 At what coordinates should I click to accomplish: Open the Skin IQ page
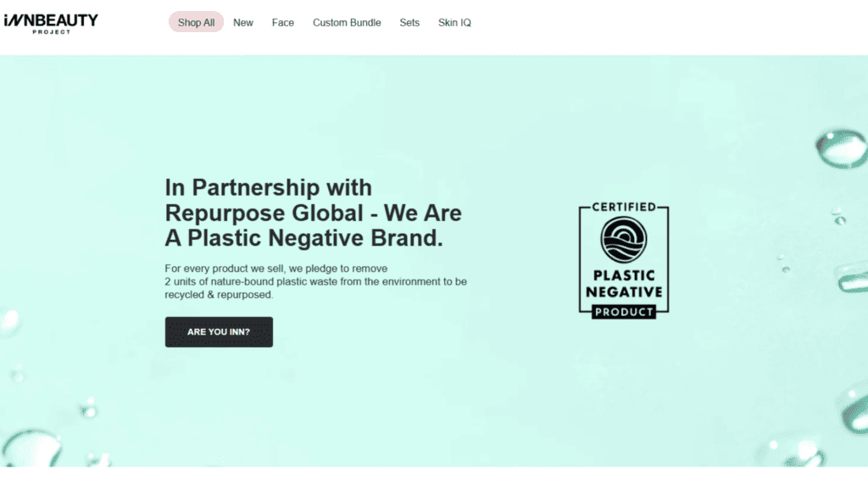[454, 23]
